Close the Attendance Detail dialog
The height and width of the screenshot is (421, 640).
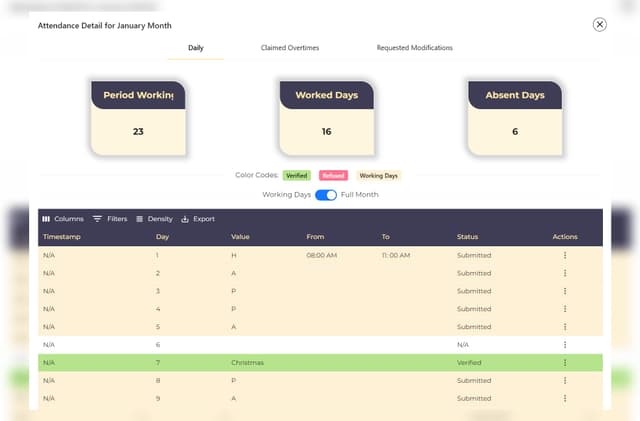[600, 24]
